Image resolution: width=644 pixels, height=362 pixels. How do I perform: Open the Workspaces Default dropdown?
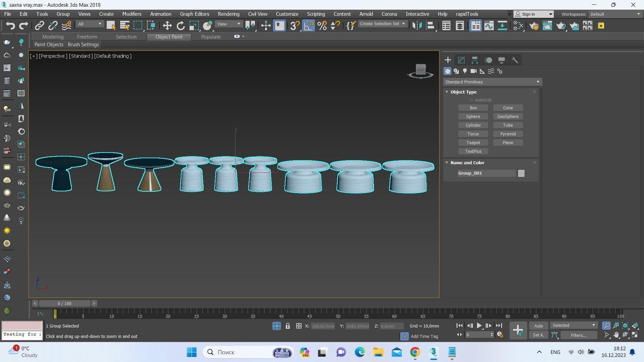point(615,14)
